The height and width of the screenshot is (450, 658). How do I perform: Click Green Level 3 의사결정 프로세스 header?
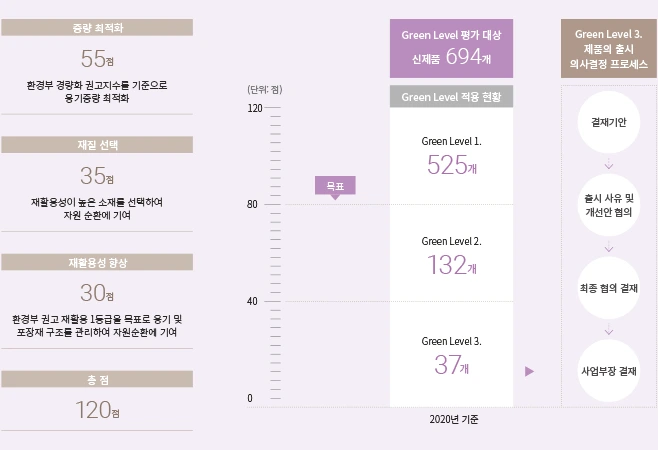608,48
